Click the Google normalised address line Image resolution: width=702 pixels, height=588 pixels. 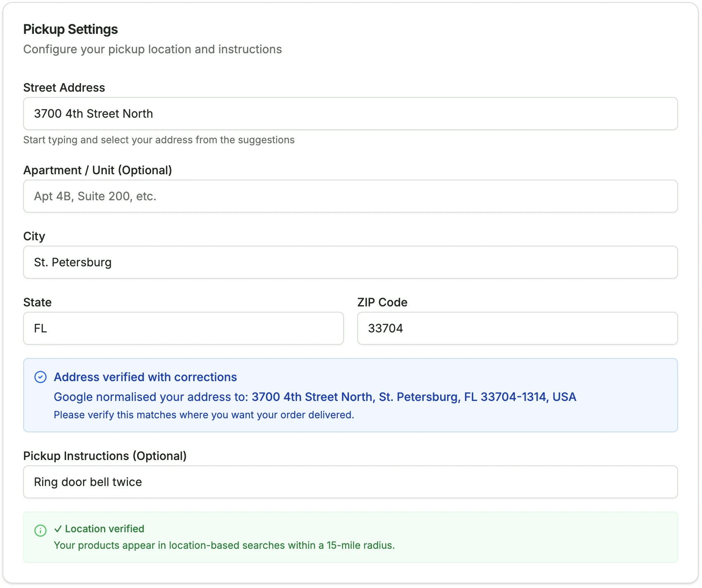(315, 397)
